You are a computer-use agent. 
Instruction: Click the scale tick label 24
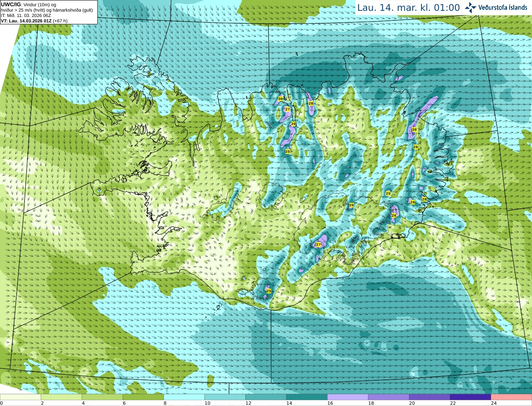pos(494,403)
